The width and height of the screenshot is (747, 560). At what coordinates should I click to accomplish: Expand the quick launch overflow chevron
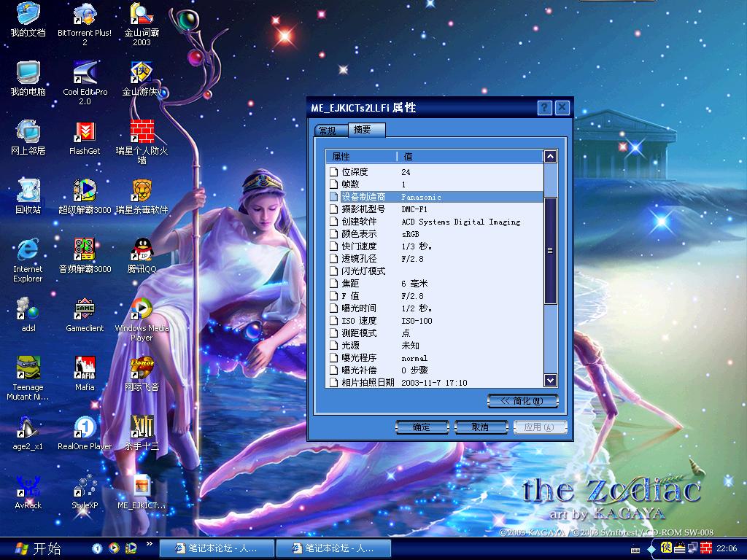[x=150, y=544]
